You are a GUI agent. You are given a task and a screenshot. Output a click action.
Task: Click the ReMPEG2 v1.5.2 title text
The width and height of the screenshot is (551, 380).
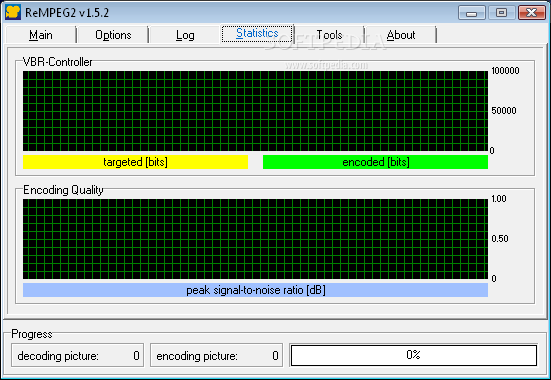67,13
